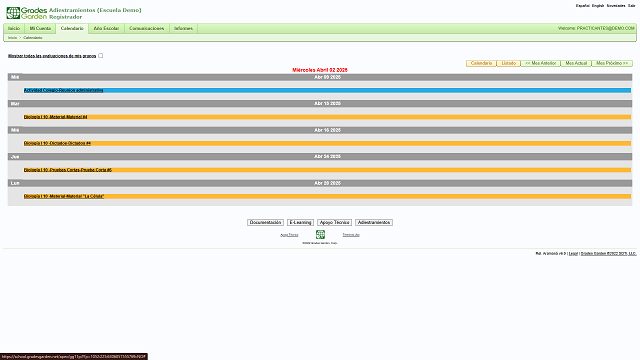Go to Mes Anterior
The height and width of the screenshot is (360, 640).
coord(540,63)
